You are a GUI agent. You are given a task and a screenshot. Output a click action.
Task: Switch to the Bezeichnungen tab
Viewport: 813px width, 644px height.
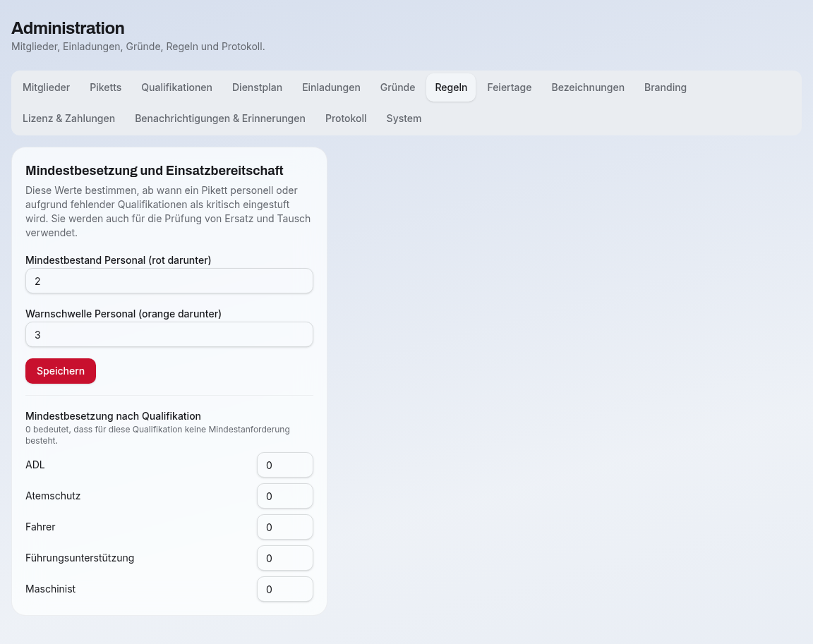click(588, 87)
